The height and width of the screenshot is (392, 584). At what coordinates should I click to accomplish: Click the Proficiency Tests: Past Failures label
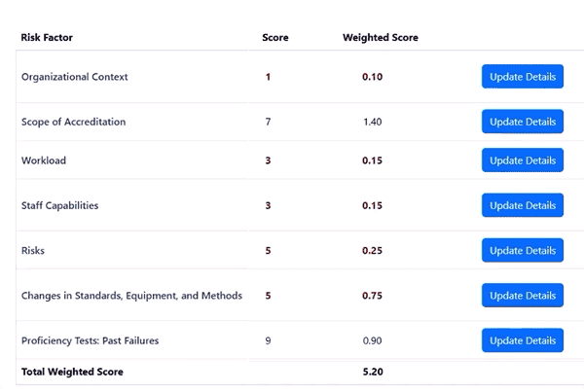pos(89,340)
